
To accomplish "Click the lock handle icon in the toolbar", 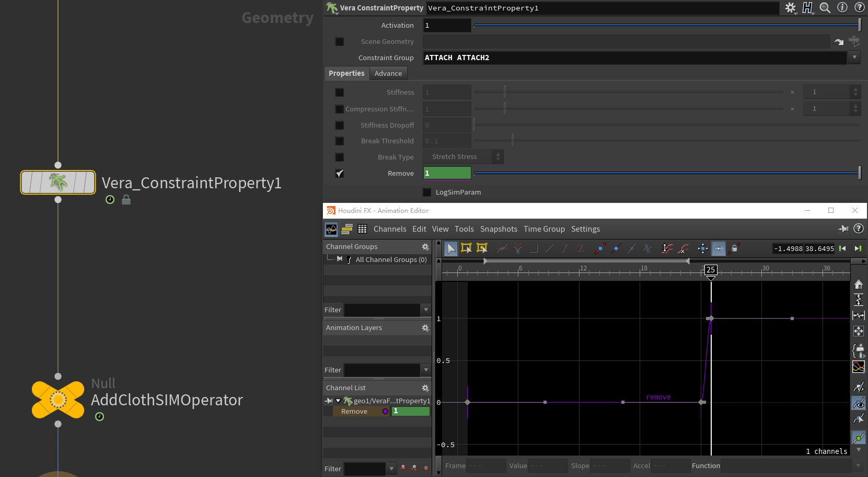I will click(735, 248).
